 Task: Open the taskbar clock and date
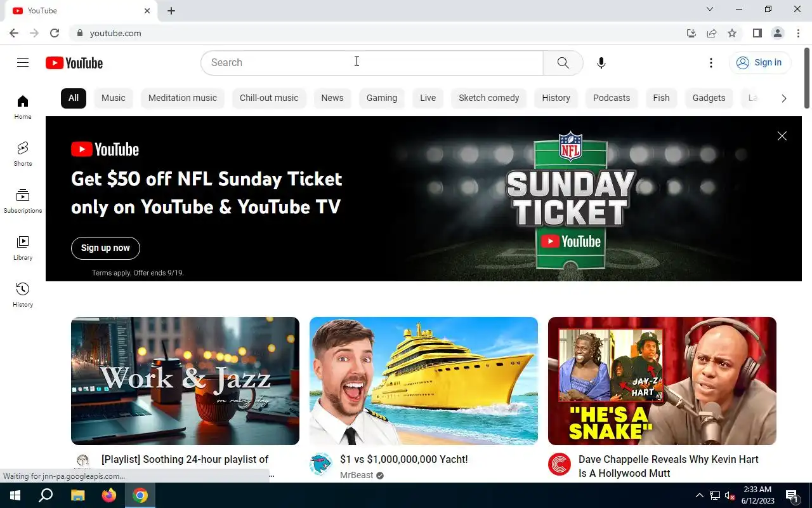(758, 495)
